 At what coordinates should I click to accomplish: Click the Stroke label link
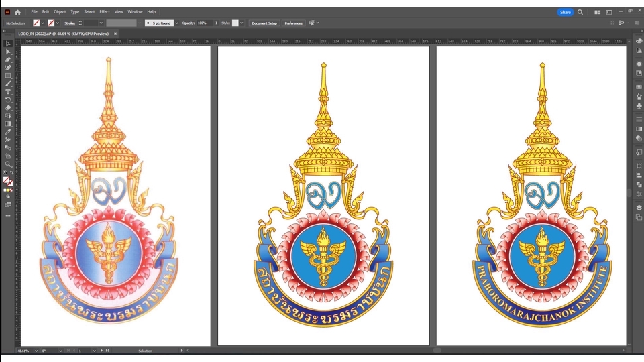(69, 23)
